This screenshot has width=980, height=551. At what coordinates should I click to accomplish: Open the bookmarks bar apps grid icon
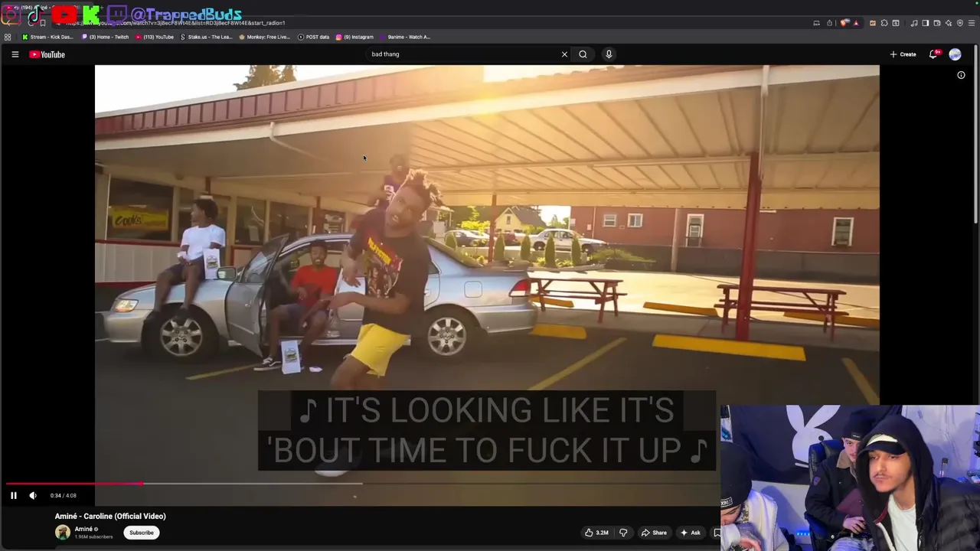point(8,37)
